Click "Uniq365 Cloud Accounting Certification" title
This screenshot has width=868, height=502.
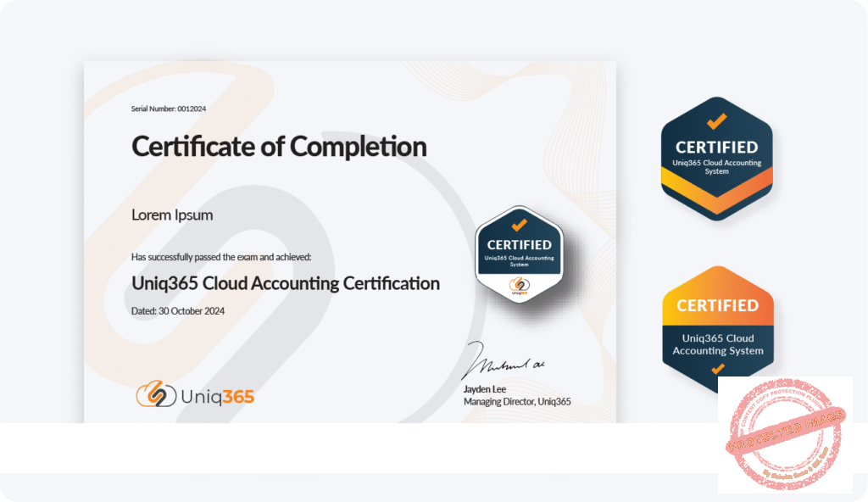click(x=286, y=284)
